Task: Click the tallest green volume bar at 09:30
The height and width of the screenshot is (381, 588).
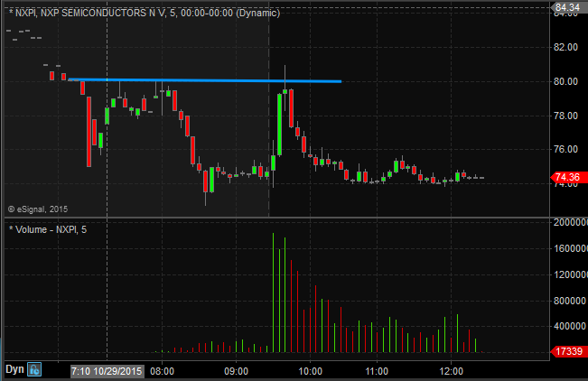Action: [273, 293]
